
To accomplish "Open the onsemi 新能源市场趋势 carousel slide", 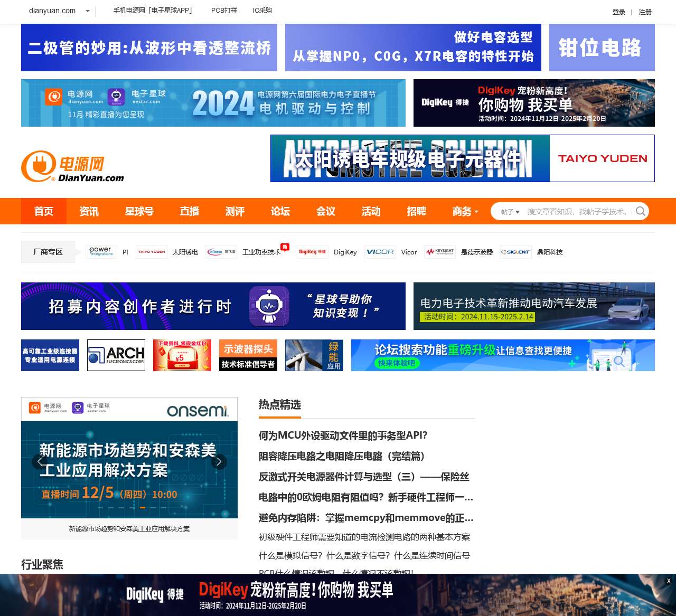I will tap(129, 458).
